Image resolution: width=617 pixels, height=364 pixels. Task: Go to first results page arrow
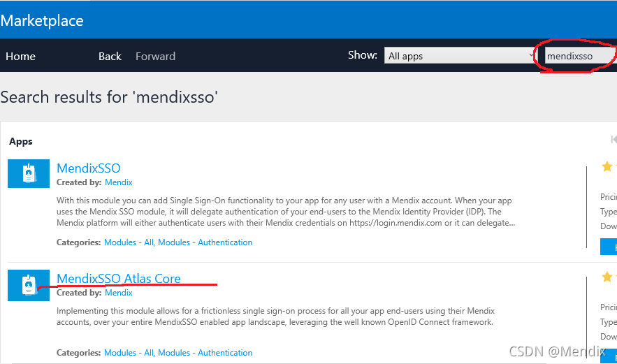click(x=614, y=139)
